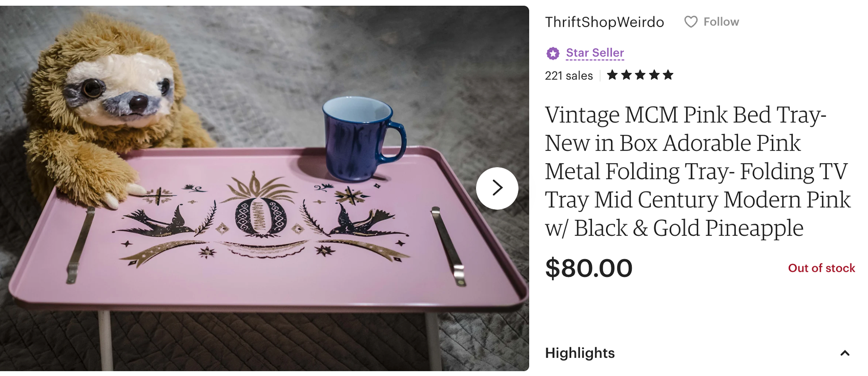Click the right metal handle of the tray

coord(448,245)
